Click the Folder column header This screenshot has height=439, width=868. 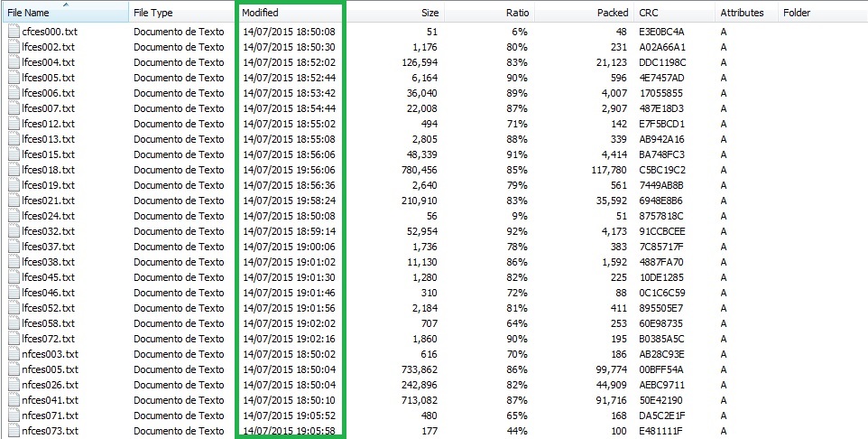796,13
